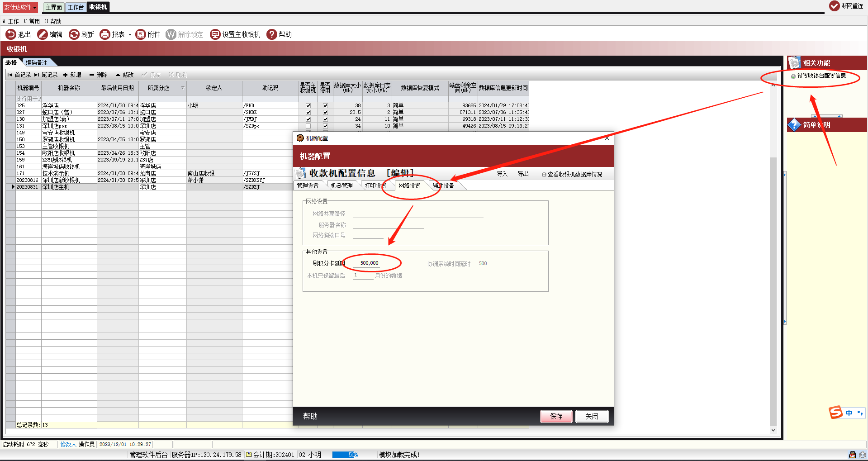Click the Sogou input method S icon

click(835, 412)
